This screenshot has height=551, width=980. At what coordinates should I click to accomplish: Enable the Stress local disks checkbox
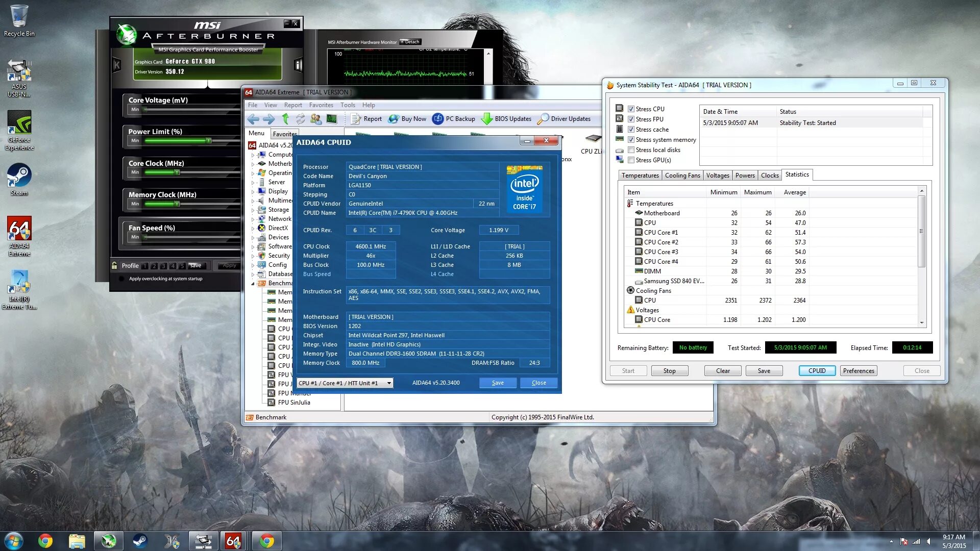click(x=631, y=150)
